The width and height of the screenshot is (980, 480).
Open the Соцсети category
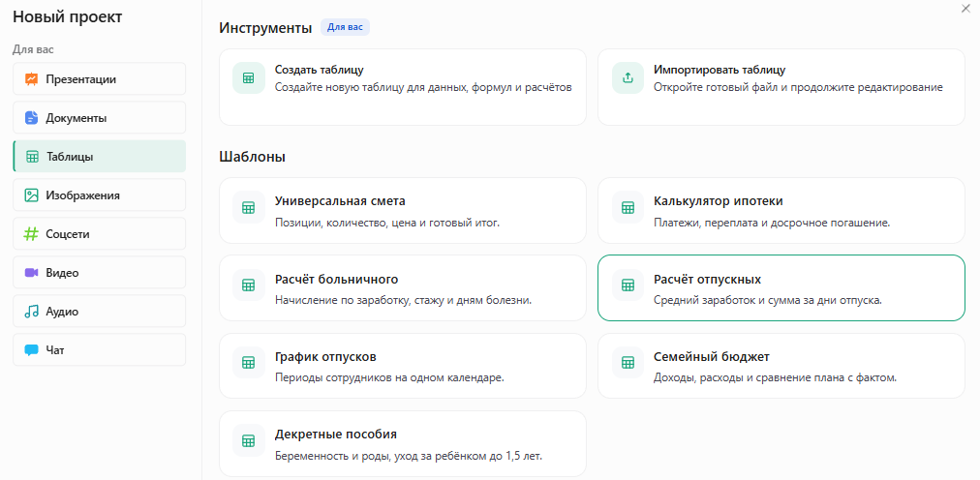100,233
